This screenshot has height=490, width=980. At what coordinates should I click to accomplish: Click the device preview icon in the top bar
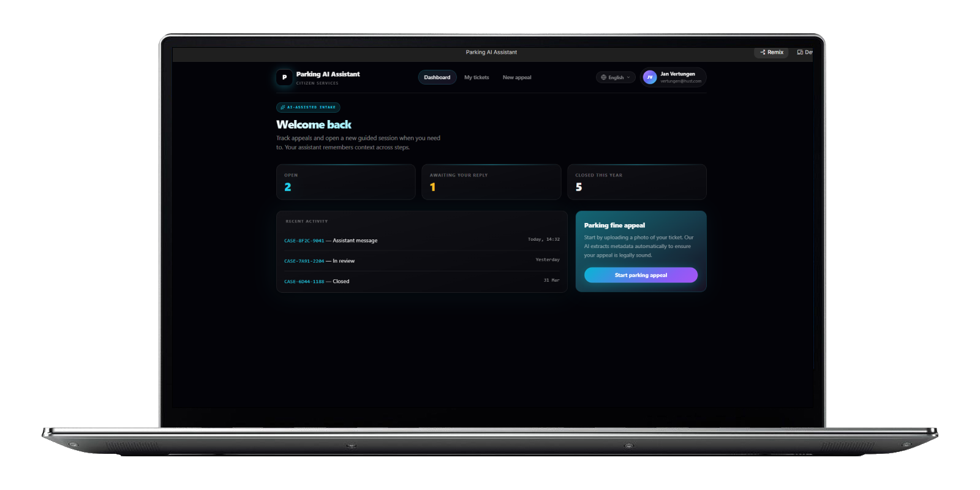pyautogui.click(x=800, y=53)
